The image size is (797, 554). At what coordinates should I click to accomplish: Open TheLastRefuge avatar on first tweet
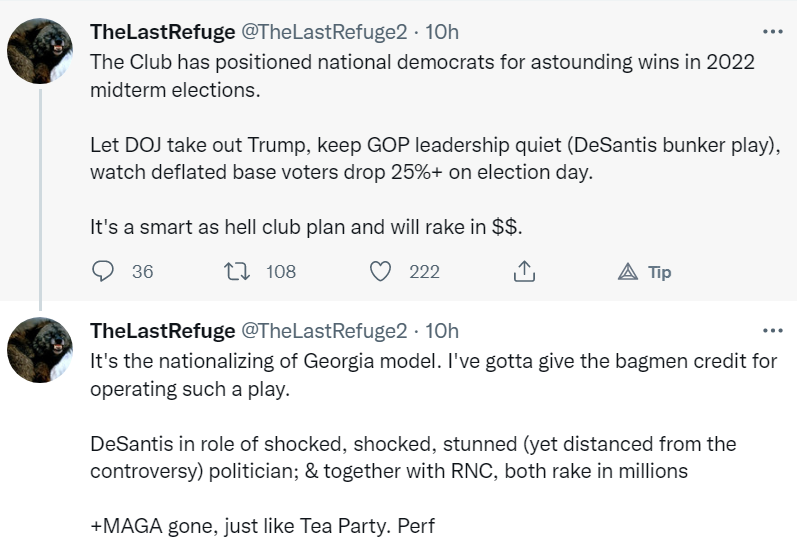41,51
